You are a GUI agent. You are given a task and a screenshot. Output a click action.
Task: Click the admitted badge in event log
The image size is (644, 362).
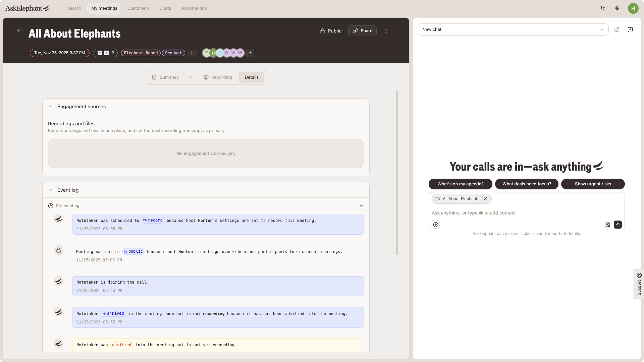tap(122, 345)
